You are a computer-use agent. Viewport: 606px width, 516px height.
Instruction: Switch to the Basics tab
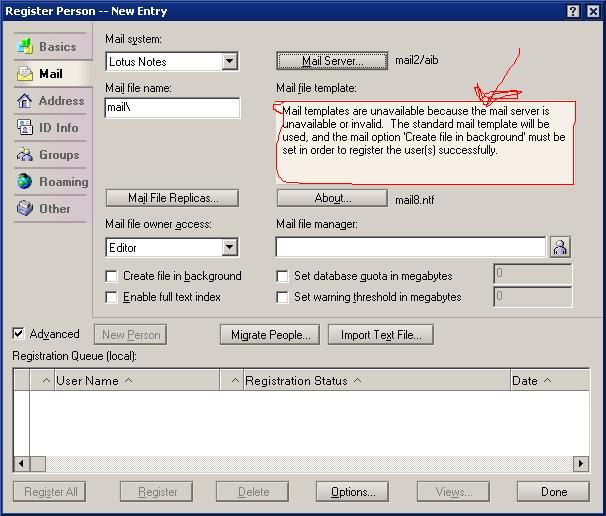53,46
